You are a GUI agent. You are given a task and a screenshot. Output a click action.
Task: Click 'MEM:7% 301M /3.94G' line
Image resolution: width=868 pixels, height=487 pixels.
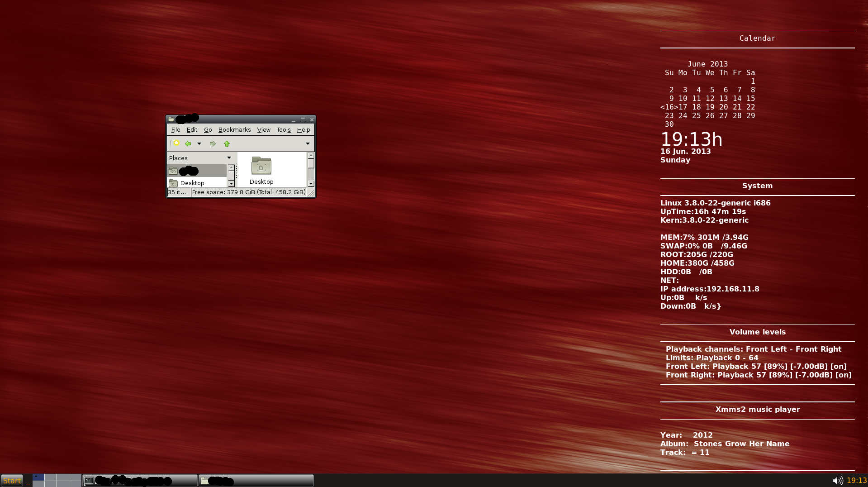(x=704, y=238)
